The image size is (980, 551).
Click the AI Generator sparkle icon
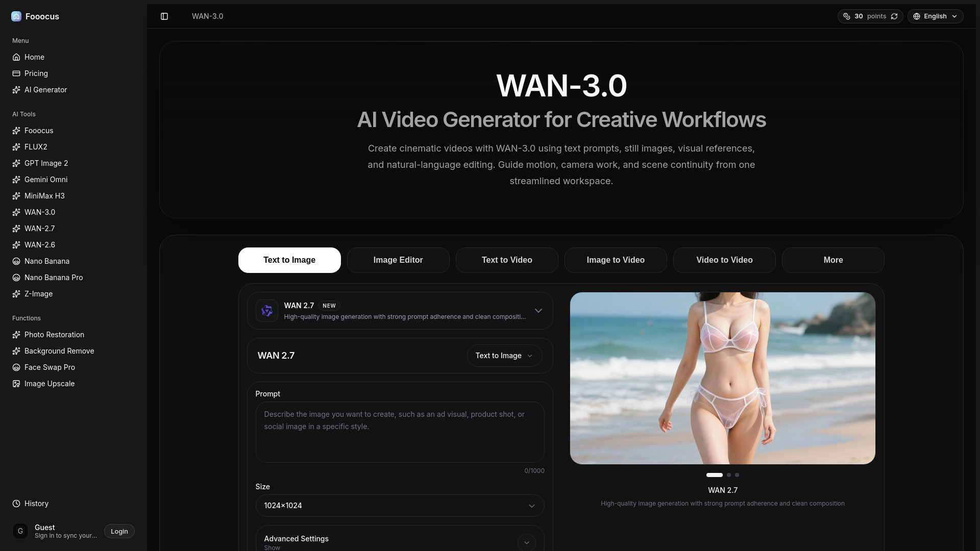point(16,90)
